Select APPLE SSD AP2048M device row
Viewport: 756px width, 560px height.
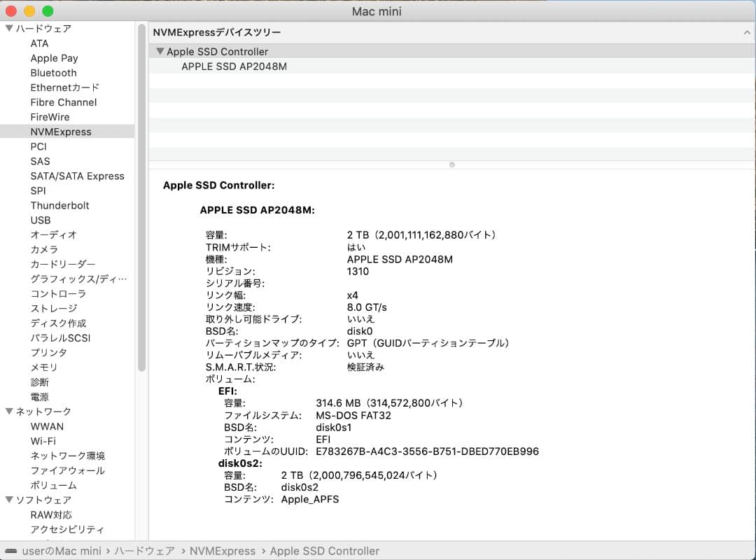coord(451,66)
